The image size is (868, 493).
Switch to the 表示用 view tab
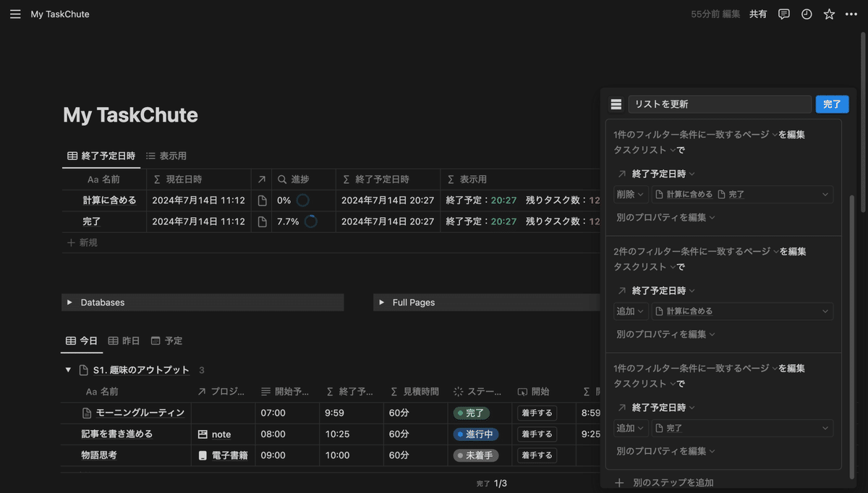[x=166, y=156]
